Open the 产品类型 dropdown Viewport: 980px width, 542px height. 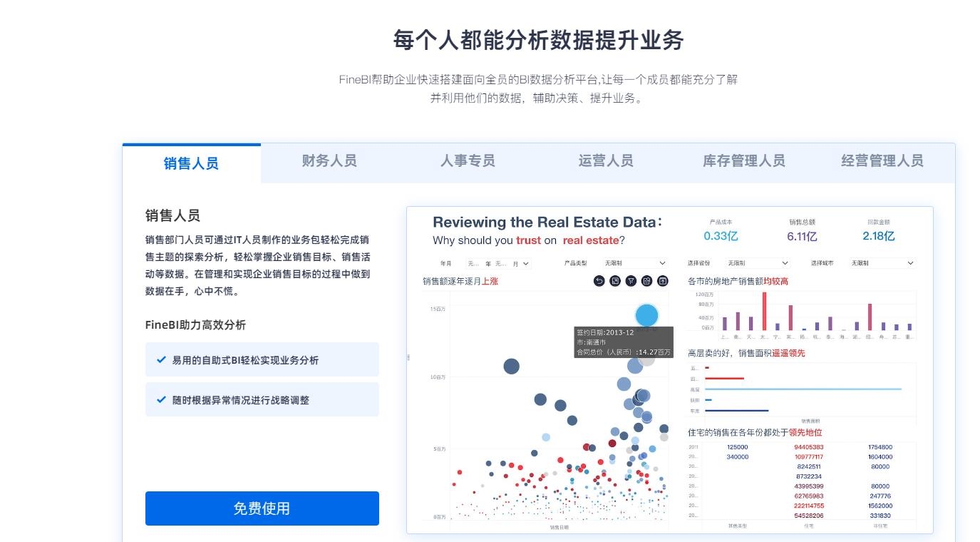click(635, 263)
